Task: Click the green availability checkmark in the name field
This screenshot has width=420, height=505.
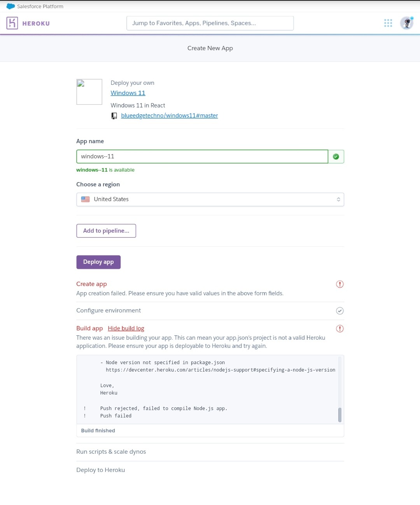Action: (x=336, y=156)
